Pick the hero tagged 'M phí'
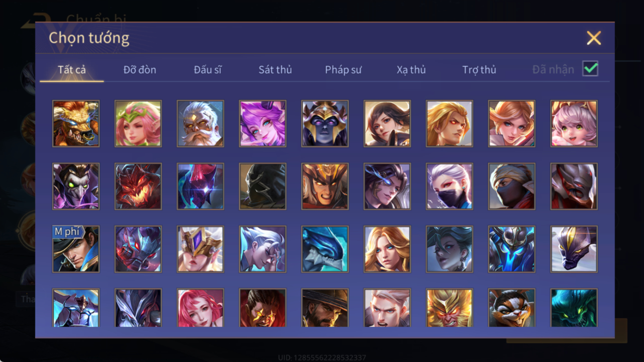This screenshot has height=362, width=644. tap(76, 249)
